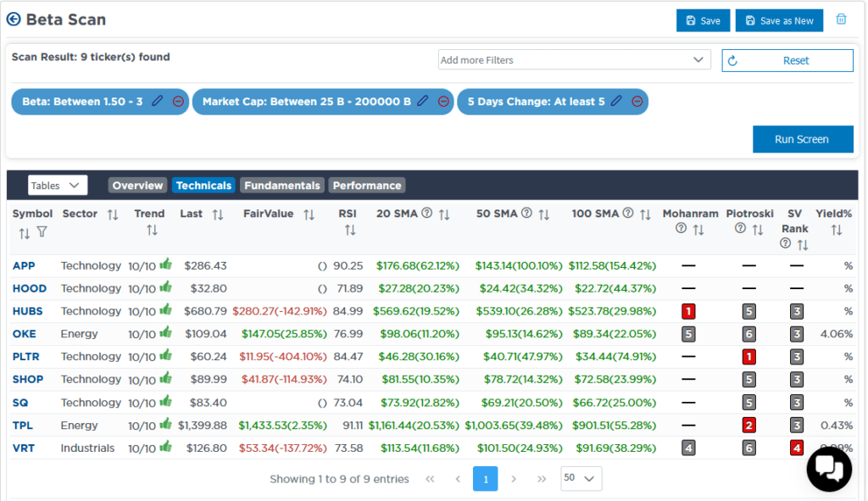Viewport: 868px width, 501px height.
Task: Click Save as New button
Action: click(779, 20)
